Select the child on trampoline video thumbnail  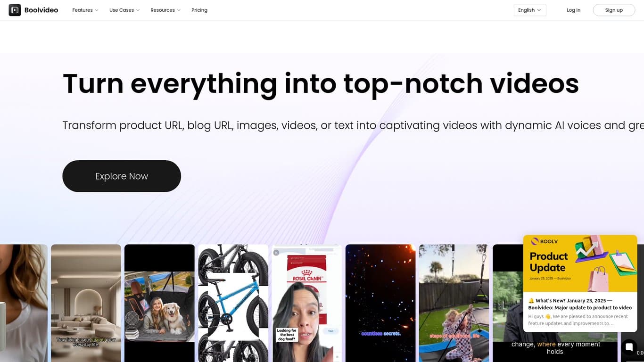454,303
